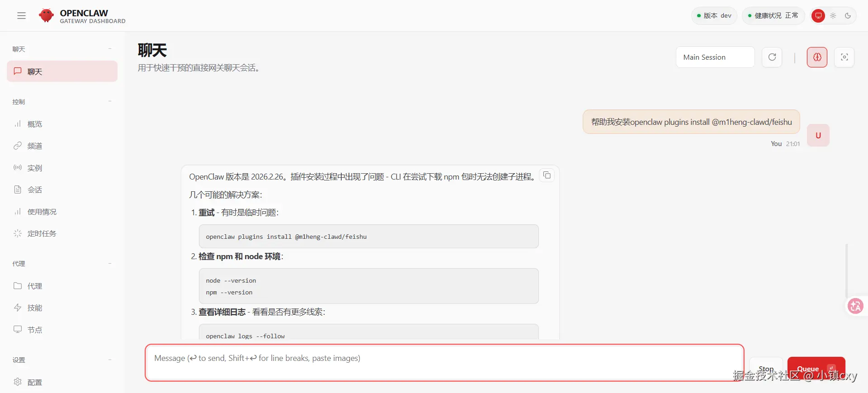Click the 版本 dev status pill
Image resolution: width=868 pixels, height=393 pixels.
[714, 16]
